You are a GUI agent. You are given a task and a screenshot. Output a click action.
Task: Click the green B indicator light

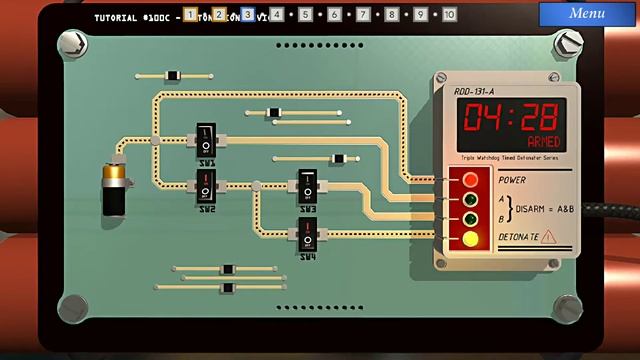coord(470,220)
